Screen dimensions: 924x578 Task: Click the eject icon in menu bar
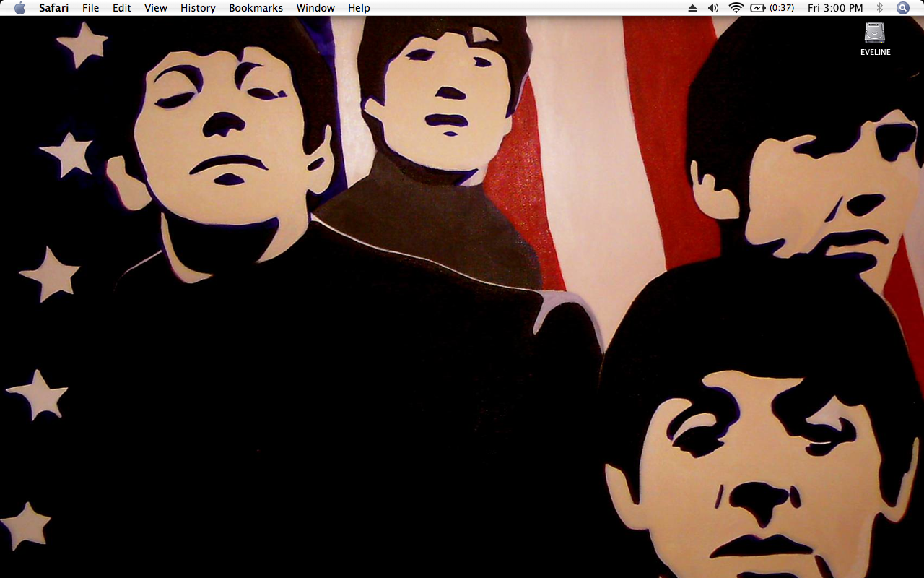pos(693,8)
